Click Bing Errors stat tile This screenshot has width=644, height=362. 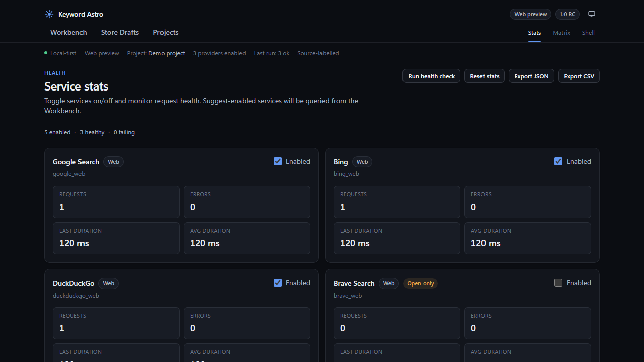(x=528, y=202)
